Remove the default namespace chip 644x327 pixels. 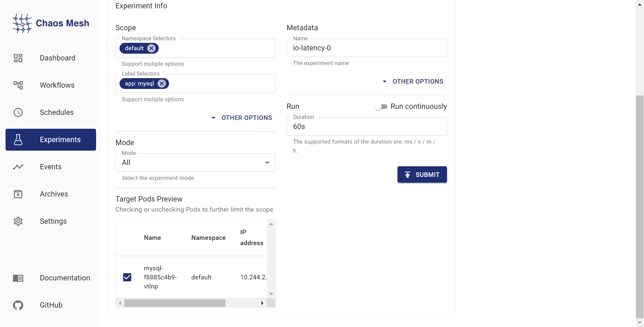pyautogui.click(x=151, y=48)
